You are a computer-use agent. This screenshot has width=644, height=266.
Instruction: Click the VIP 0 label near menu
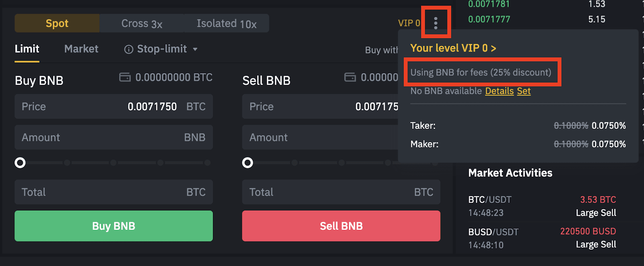tap(409, 23)
